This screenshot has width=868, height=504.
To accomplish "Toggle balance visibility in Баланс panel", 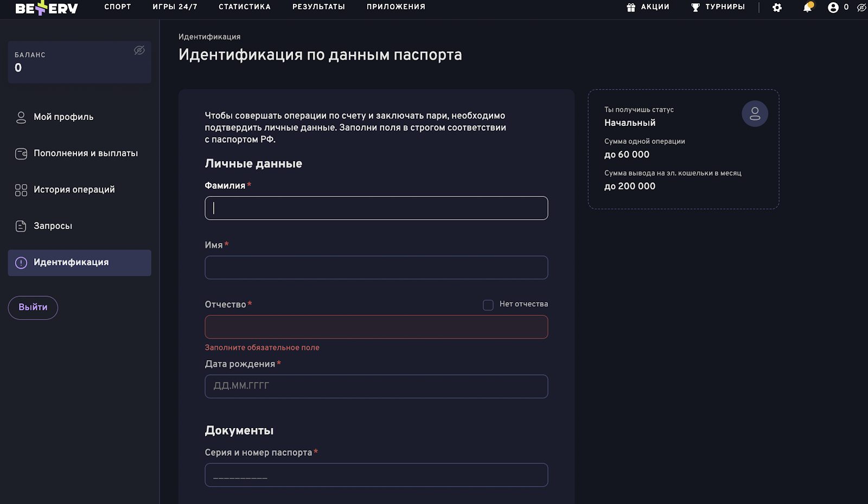I will pos(139,50).
